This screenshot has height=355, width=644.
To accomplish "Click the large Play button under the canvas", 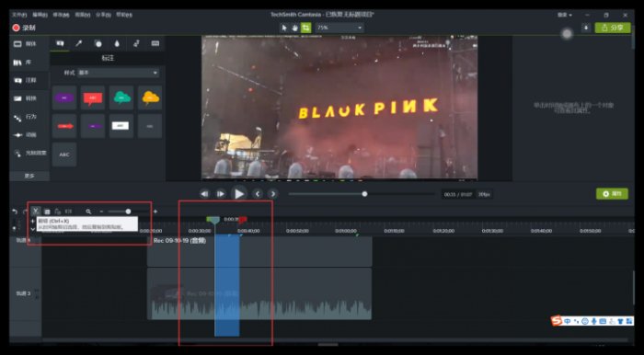I will coord(239,194).
